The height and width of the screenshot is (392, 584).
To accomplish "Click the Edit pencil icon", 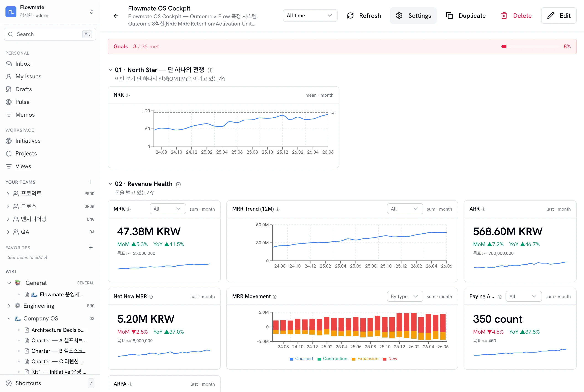I will point(550,15).
